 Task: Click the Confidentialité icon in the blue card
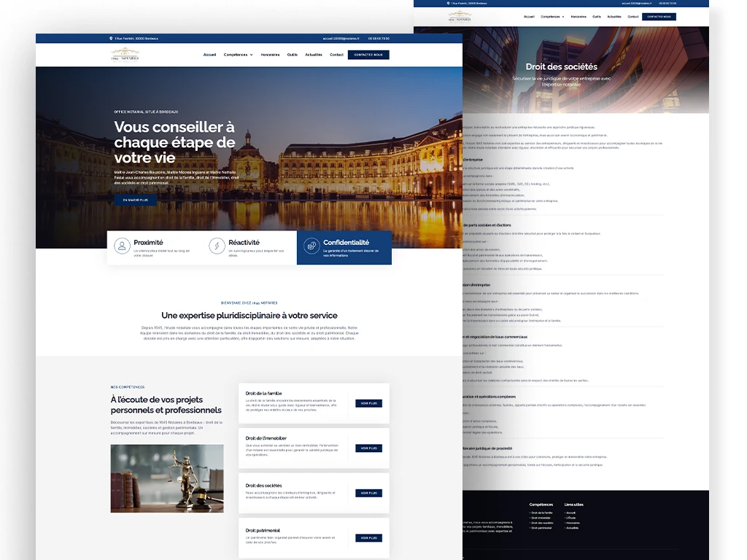tap(311, 246)
